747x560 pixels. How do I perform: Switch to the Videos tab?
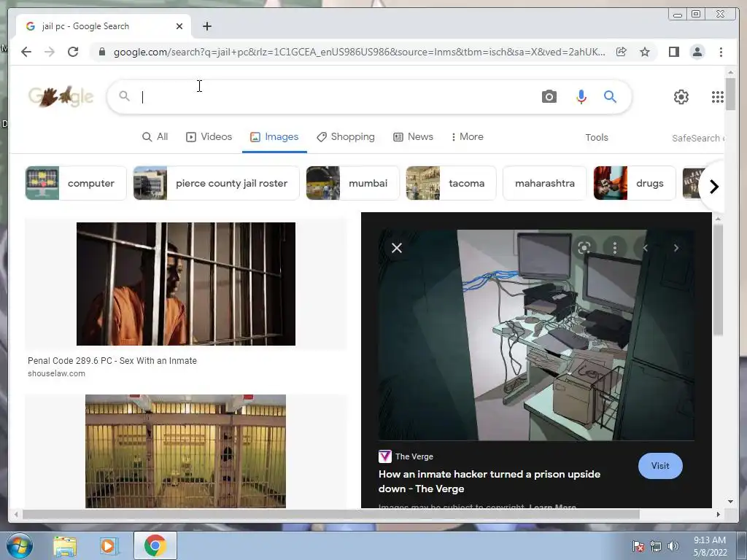click(x=209, y=136)
